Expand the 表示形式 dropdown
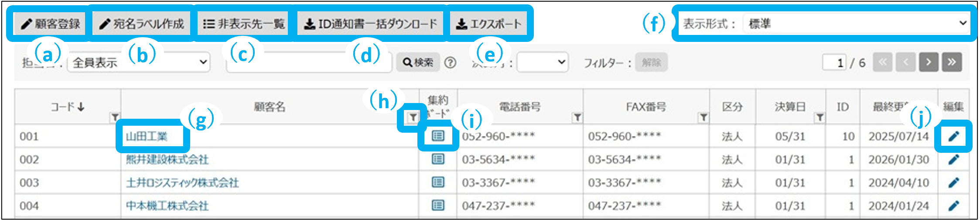Image resolution: width=980 pixels, height=220 pixels. coord(857,24)
